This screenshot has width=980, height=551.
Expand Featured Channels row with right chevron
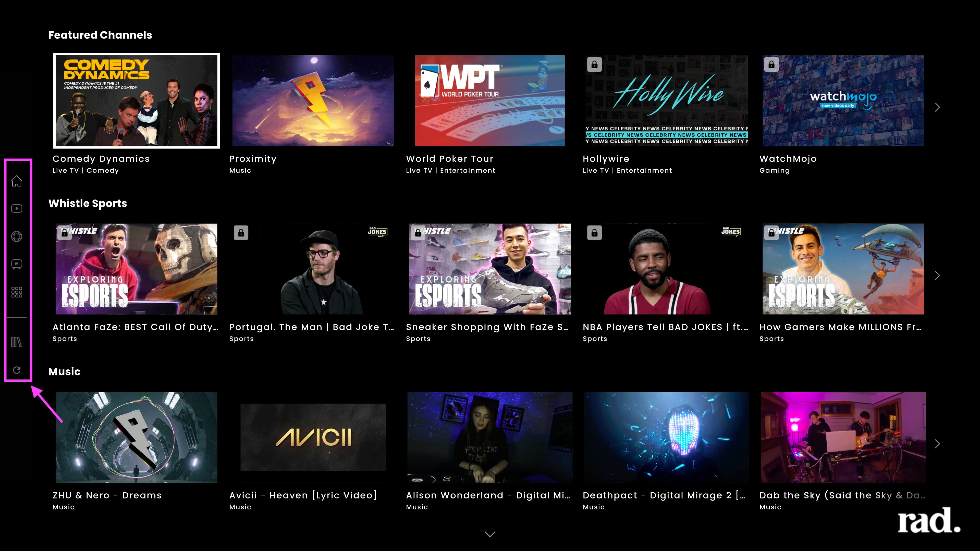937,107
